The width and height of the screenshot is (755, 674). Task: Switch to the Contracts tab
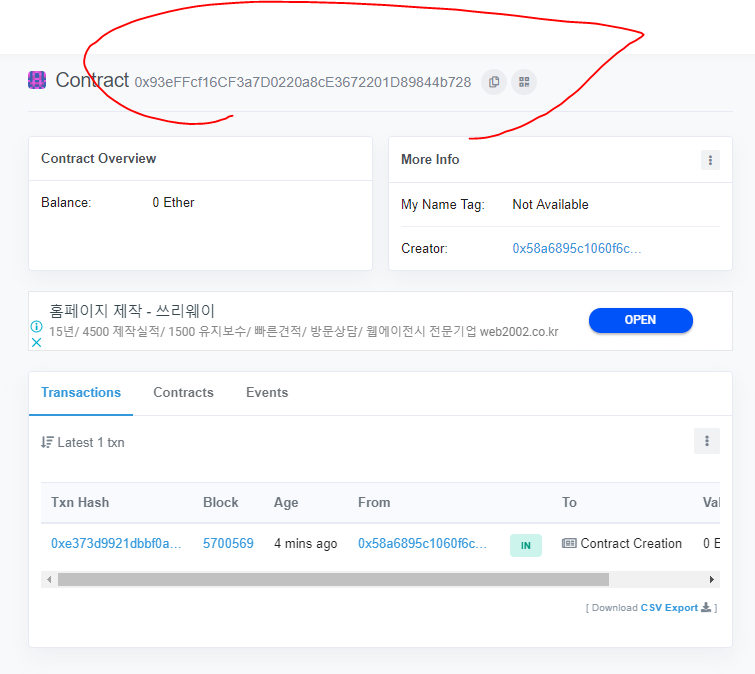(x=183, y=392)
